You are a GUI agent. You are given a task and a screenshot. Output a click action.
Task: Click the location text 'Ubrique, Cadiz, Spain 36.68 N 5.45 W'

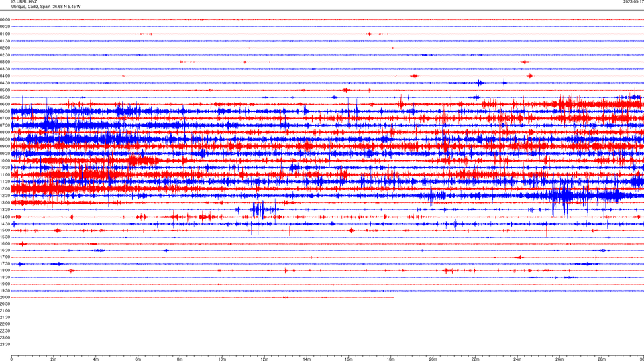coord(46,7)
